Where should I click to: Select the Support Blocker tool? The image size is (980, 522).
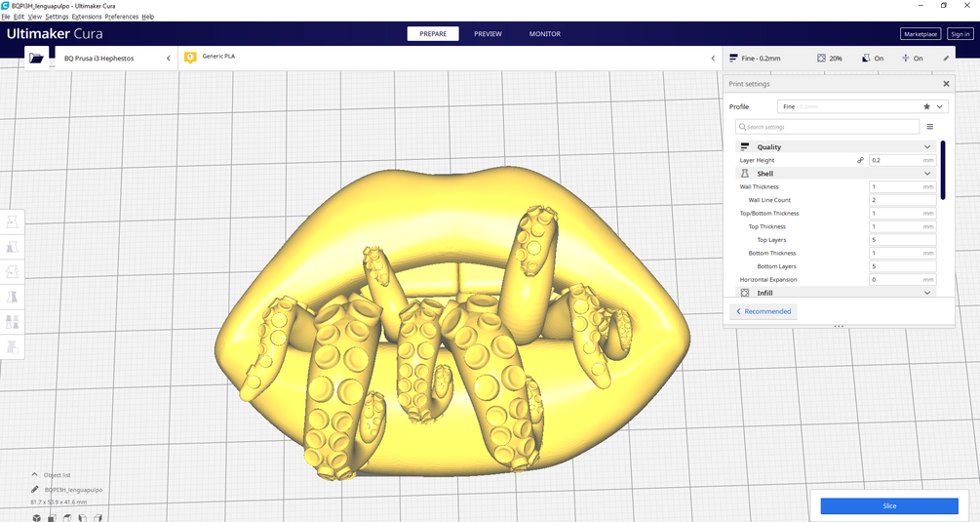(x=12, y=347)
